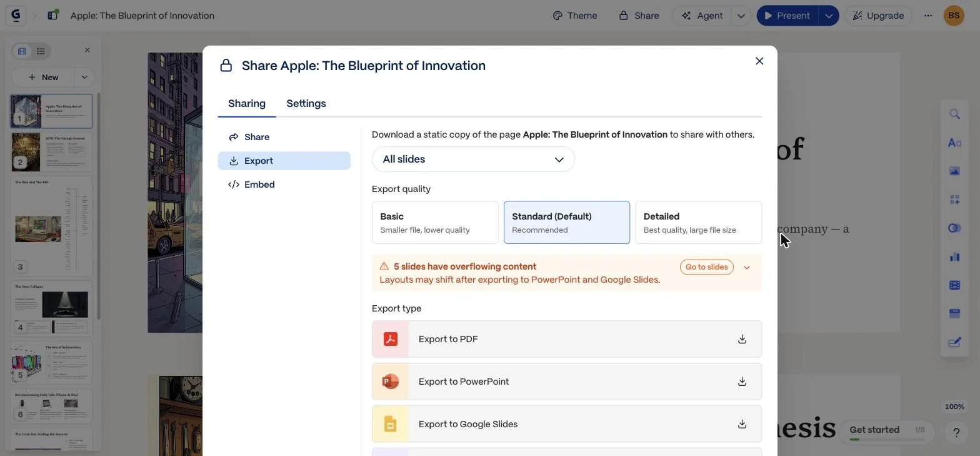
Task: Add a New card
Action: tap(43, 78)
